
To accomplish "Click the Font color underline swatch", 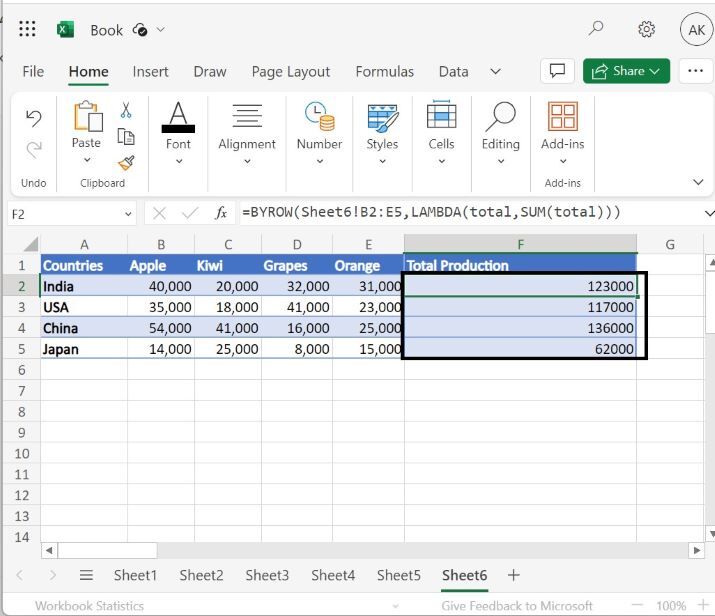I will (x=178, y=128).
